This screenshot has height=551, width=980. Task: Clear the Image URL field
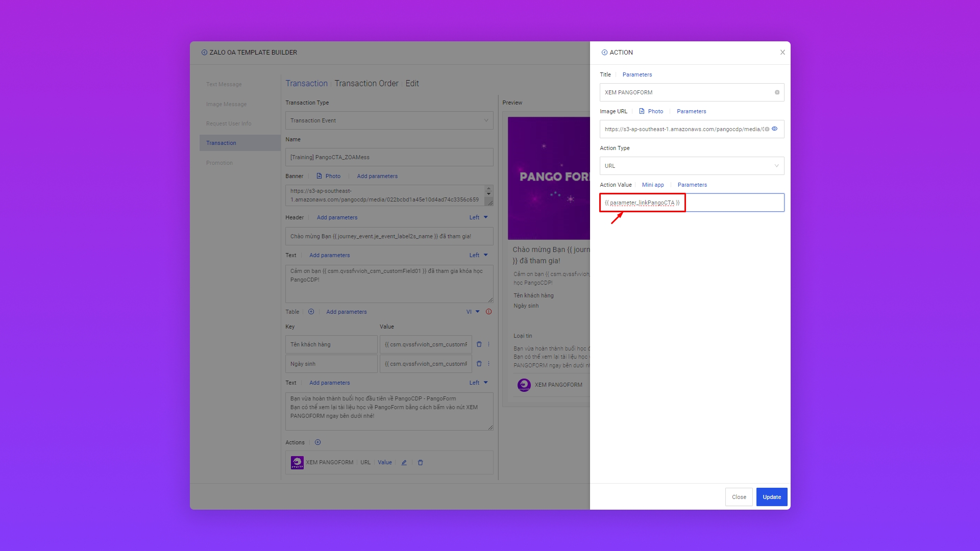tap(767, 129)
